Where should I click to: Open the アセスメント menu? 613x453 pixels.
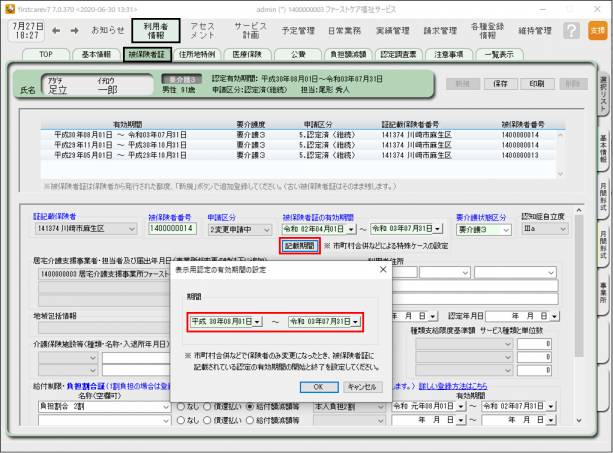click(203, 30)
